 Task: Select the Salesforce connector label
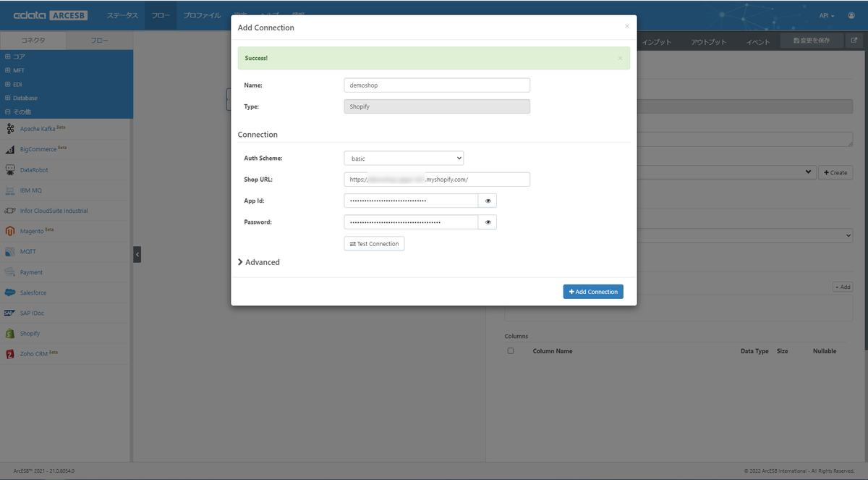pos(33,292)
